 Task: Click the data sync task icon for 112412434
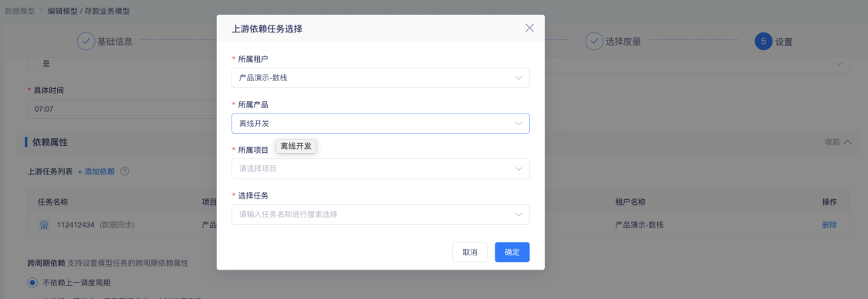pyautogui.click(x=44, y=225)
